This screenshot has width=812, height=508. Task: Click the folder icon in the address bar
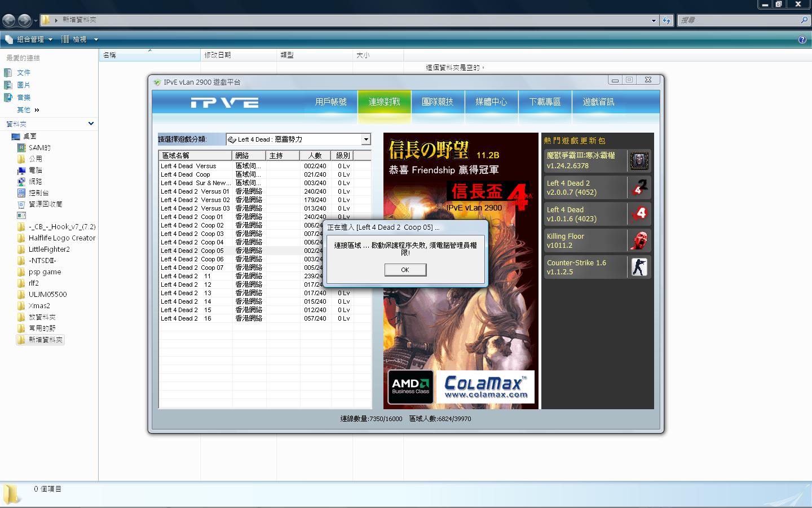[46, 20]
